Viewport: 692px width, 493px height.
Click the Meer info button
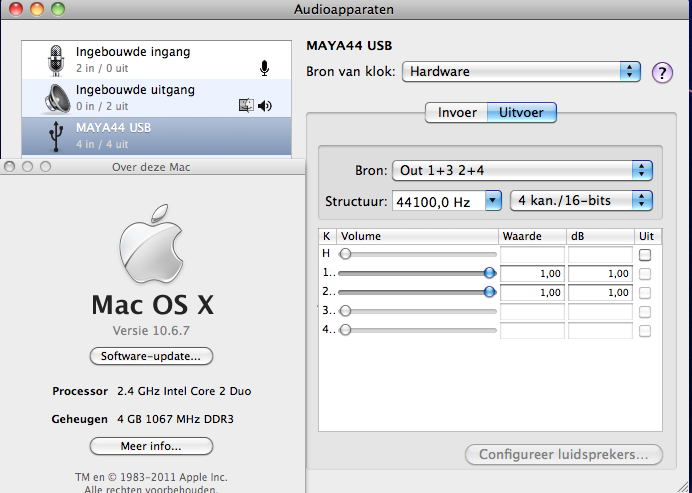pos(151,446)
